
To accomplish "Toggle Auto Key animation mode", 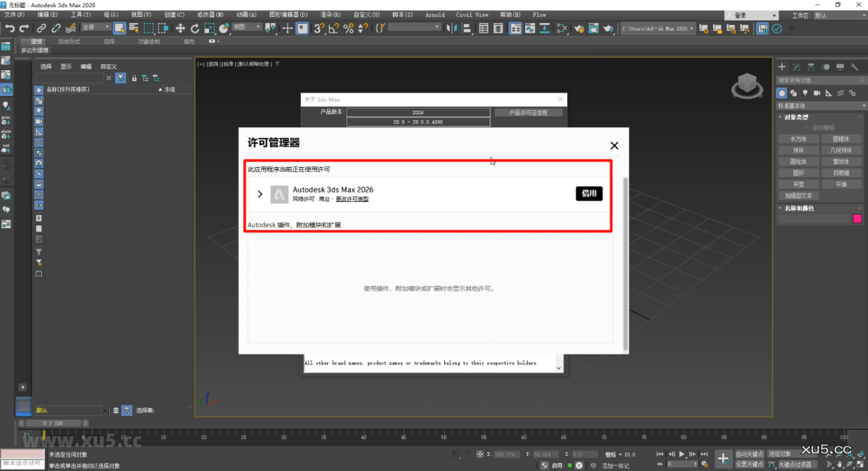I will [x=750, y=454].
